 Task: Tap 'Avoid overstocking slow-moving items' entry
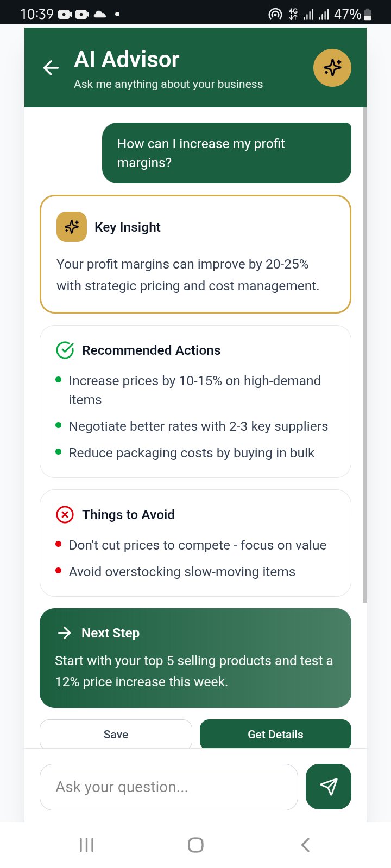pyautogui.click(x=182, y=572)
